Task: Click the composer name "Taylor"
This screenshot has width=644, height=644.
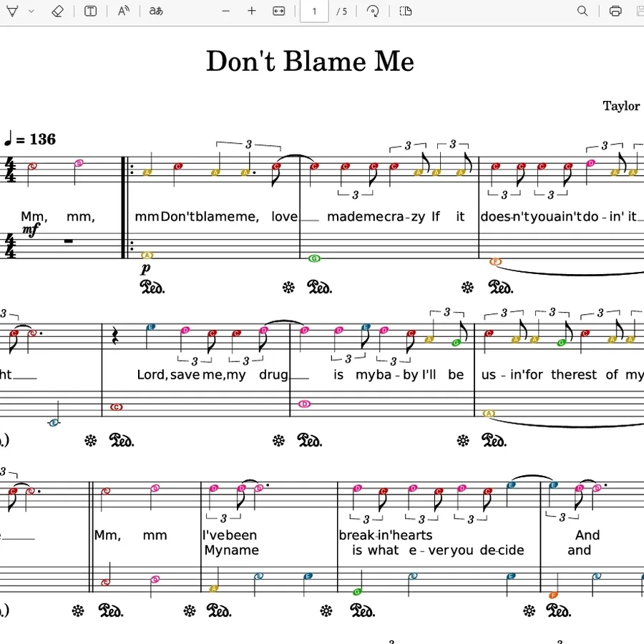Action: click(x=621, y=107)
